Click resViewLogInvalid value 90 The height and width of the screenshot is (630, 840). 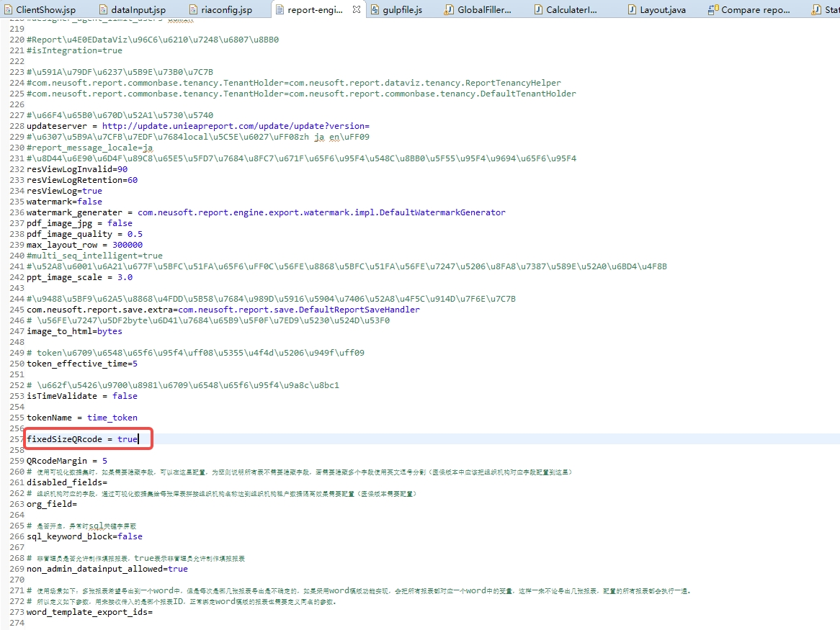point(122,169)
